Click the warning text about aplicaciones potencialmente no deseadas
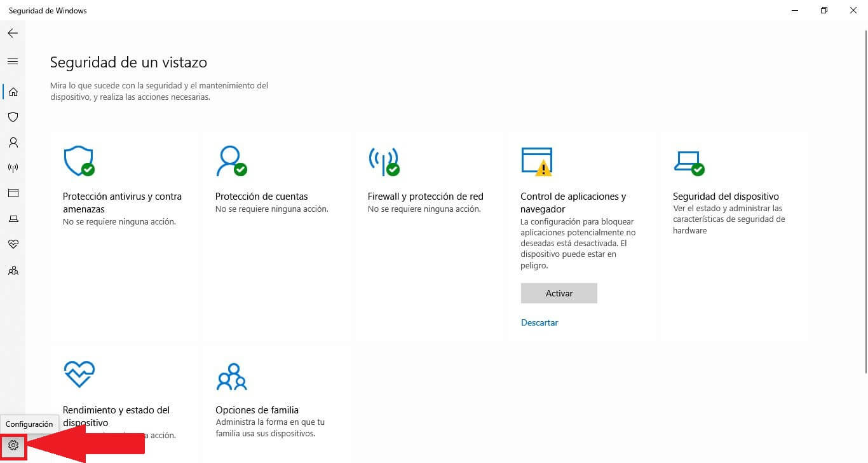Image resolution: width=868 pixels, height=463 pixels. point(578,244)
